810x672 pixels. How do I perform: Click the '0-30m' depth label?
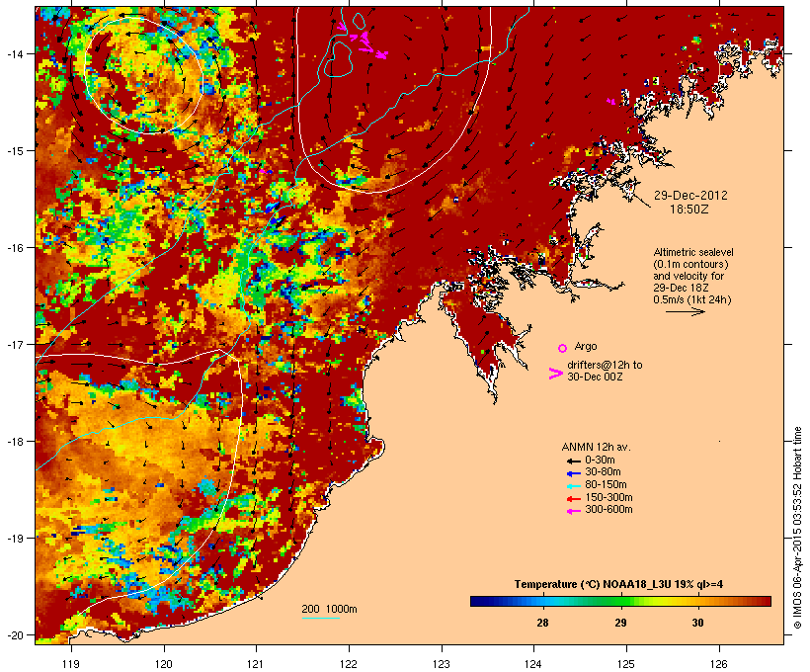[x=600, y=461]
